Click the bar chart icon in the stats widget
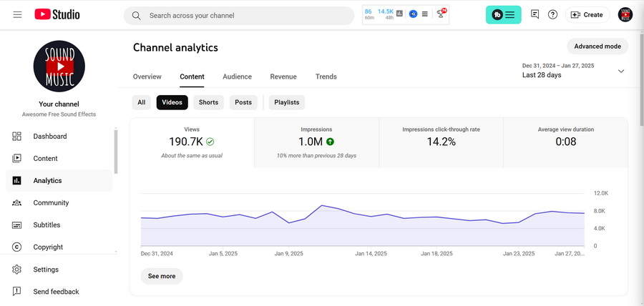This screenshot has width=644, height=306. [399, 14]
